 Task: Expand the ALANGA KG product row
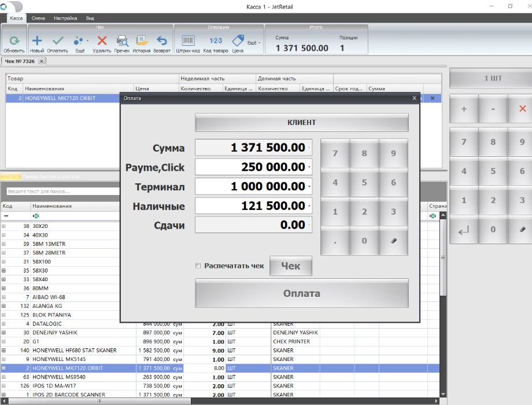(3, 306)
